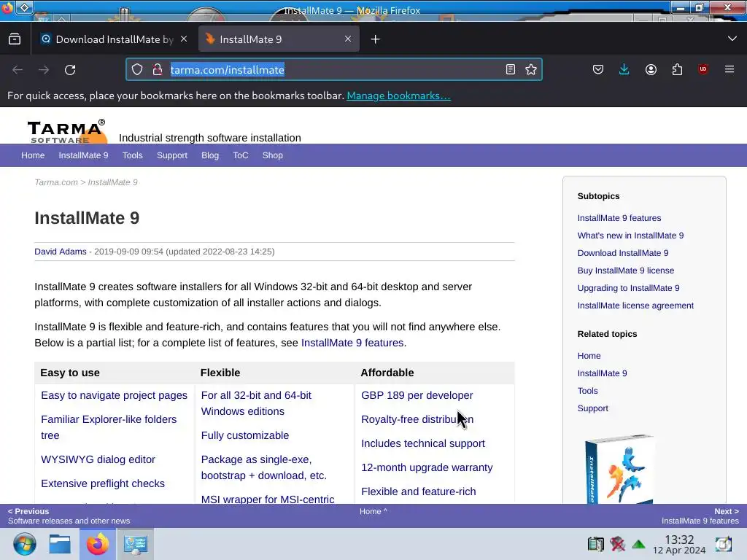Switch to Download InstallMate tab
The height and width of the screenshot is (560, 747).
tap(113, 39)
